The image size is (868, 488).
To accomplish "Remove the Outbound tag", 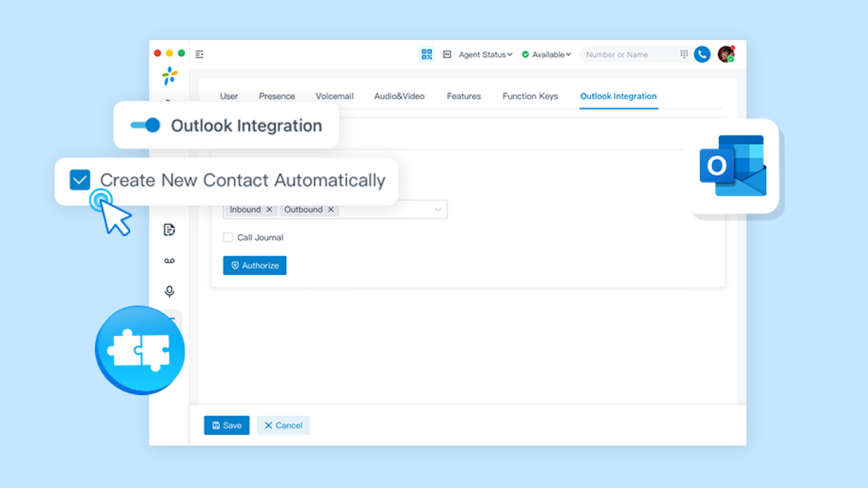I will pyautogui.click(x=331, y=209).
